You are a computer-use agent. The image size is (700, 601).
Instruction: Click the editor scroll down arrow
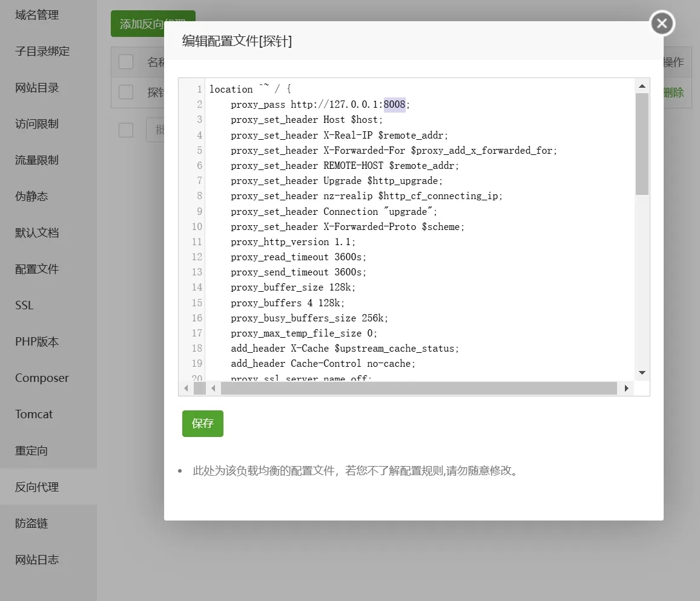tap(642, 373)
